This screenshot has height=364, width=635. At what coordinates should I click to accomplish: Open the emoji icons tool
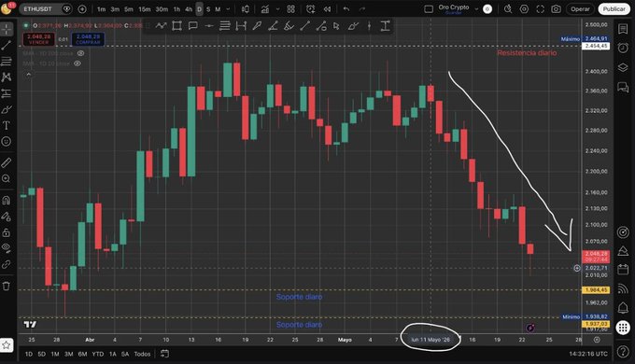pos(7,141)
